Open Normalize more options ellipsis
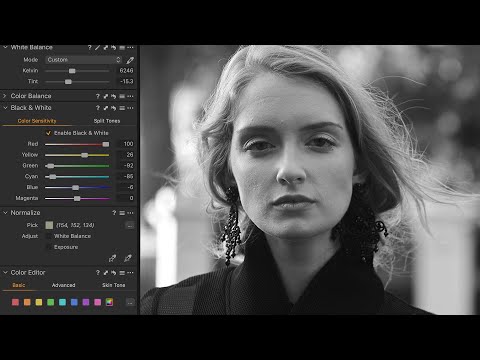 [x=130, y=213]
